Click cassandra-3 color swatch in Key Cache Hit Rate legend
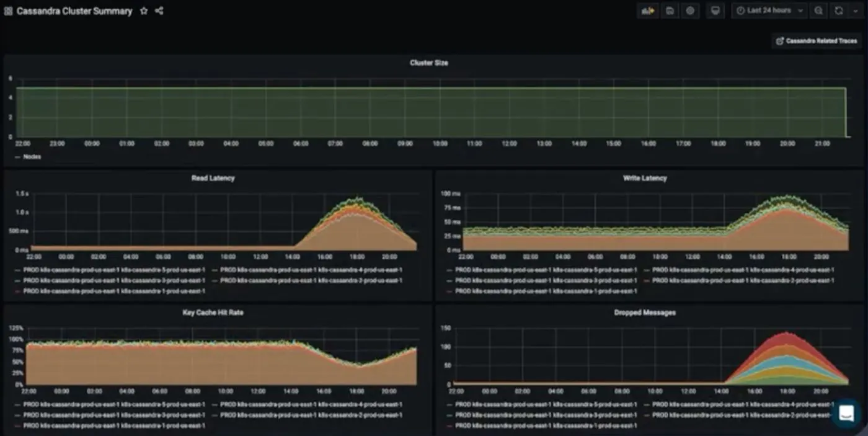This screenshot has height=436, width=868. click(x=17, y=415)
